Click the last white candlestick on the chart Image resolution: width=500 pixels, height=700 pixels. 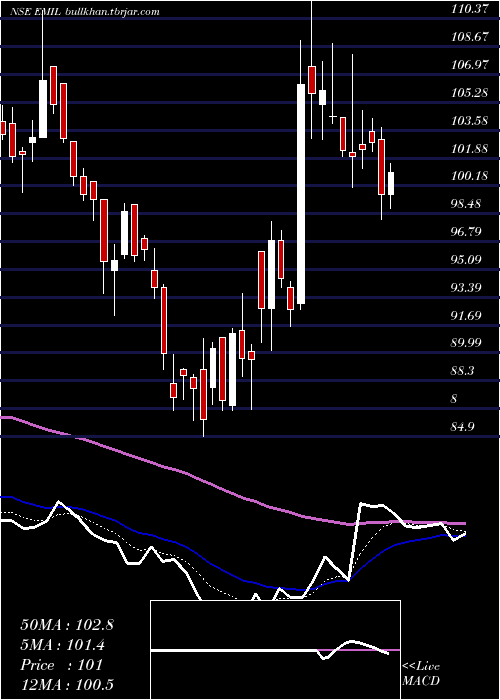(x=391, y=184)
